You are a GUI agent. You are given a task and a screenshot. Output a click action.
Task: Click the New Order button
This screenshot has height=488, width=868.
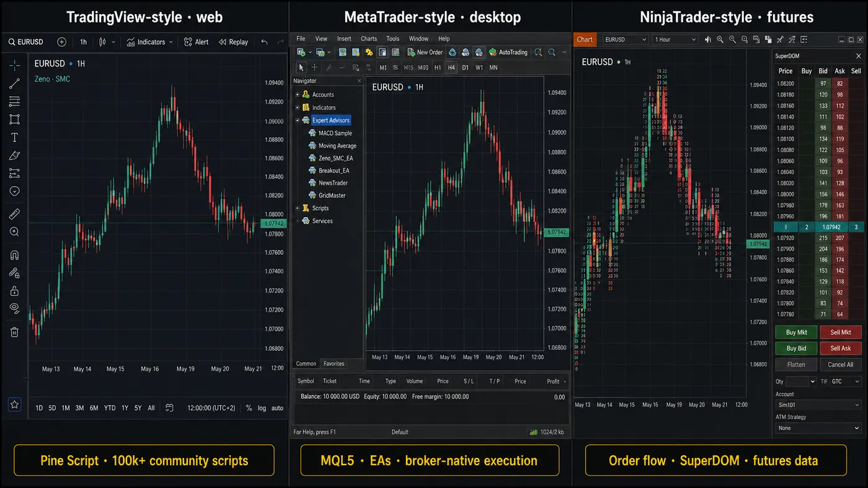(x=425, y=53)
